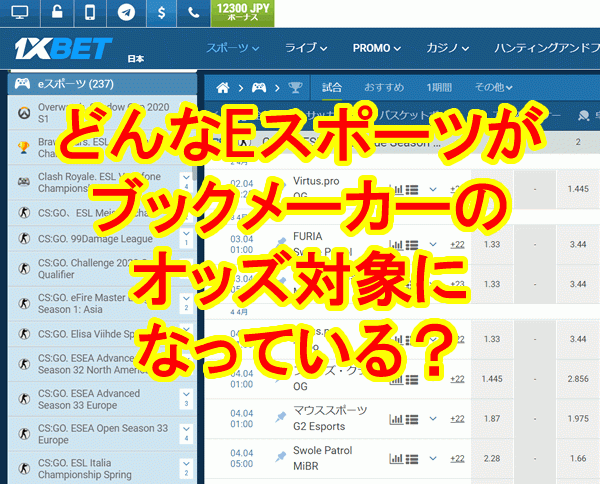
Task: Open the desktop app monitor icon
Action: coord(20,13)
